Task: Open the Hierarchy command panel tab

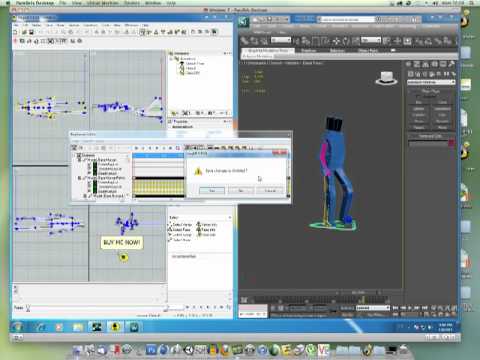Action: (426, 64)
